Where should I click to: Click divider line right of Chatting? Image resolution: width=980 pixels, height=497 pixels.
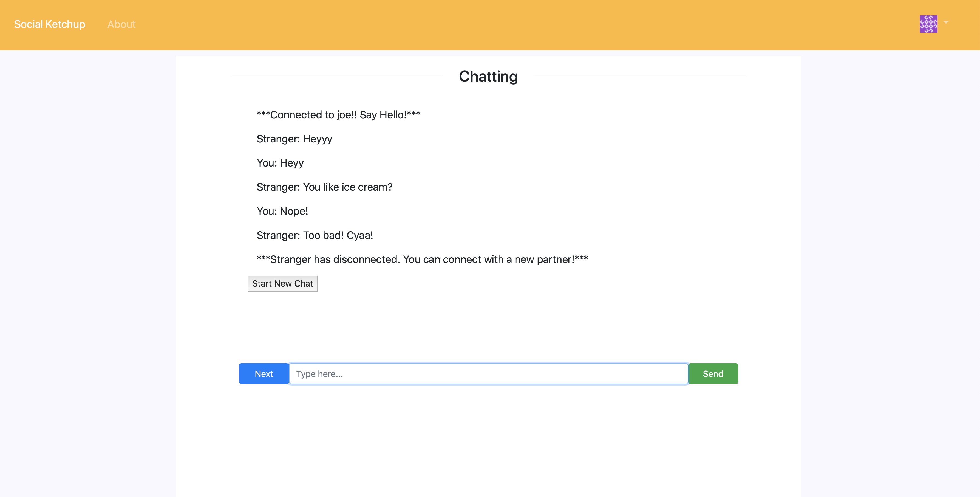(640, 76)
